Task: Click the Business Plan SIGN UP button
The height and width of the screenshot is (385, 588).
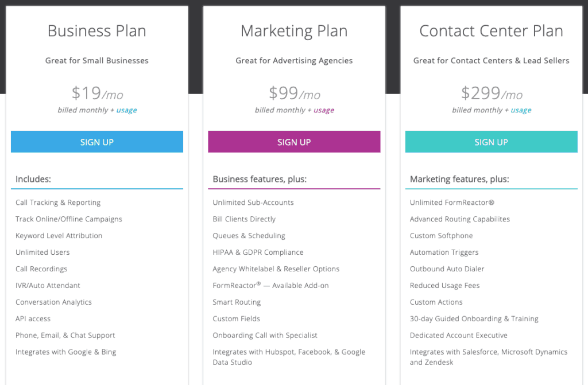Action: coord(96,142)
